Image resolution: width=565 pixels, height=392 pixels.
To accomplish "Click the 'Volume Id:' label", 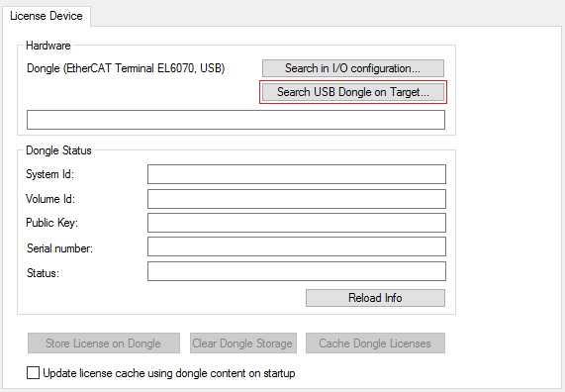I will click(x=50, y=199).
